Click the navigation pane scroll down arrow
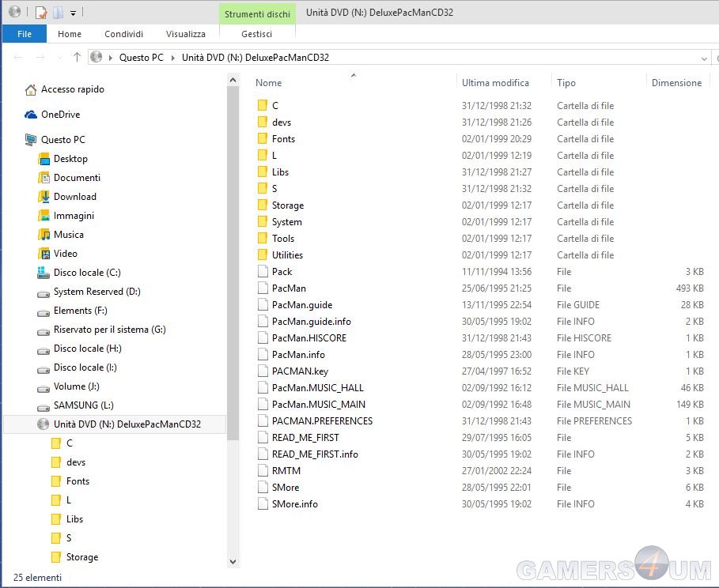Viewport: 719px width, 588px height. [233, 562]
